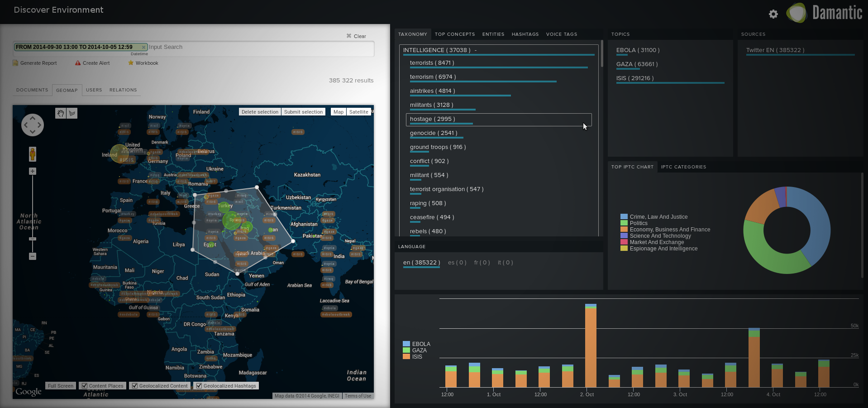
Task: Zoom in the map with plus button
Action: tap(33, 171)
